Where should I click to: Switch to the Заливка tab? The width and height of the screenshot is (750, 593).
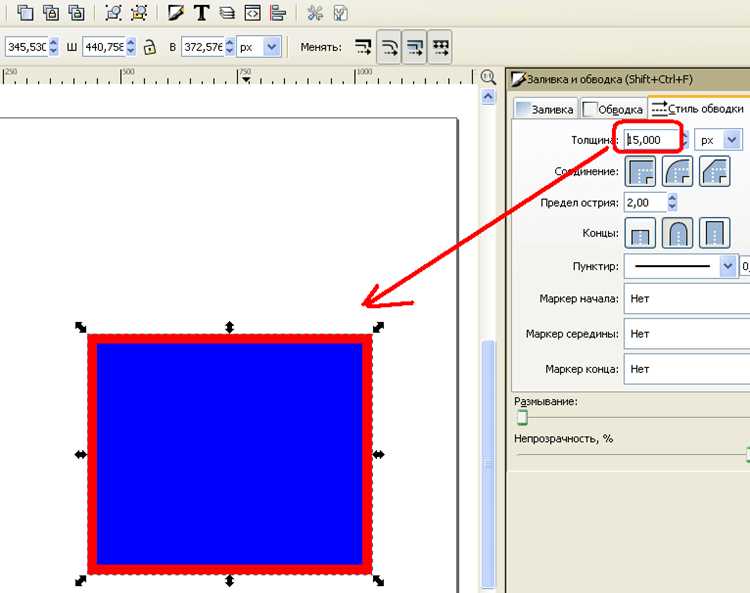pyautogui.click(x=545, y=109)
